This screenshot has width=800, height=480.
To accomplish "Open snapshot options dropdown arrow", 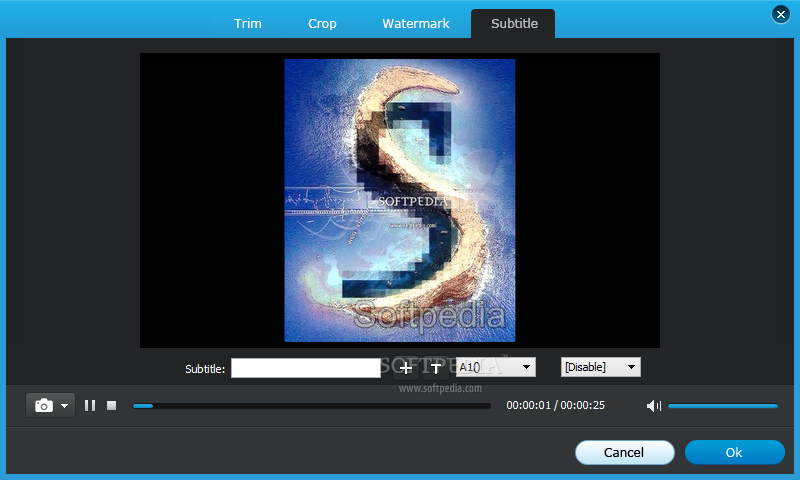I will 65,406.
